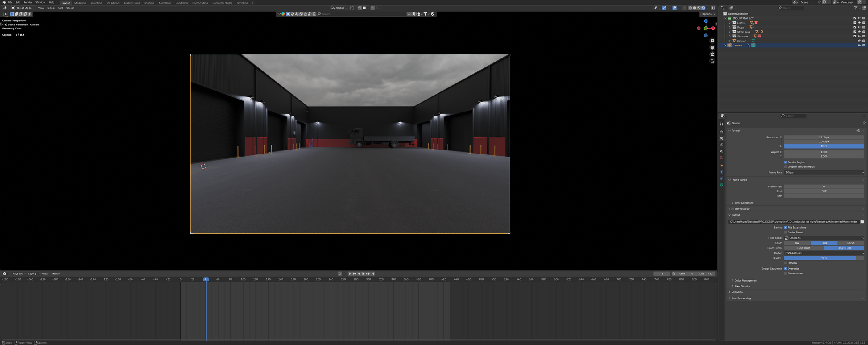Open the Render menu
Image resolution: width=868 pixels, height=345 pixels.
28,3
